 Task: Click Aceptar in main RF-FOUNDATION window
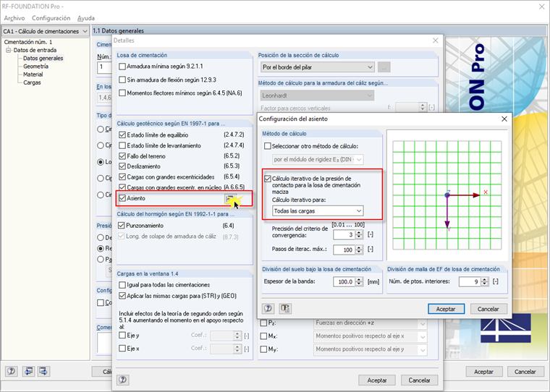pos(483,372)
